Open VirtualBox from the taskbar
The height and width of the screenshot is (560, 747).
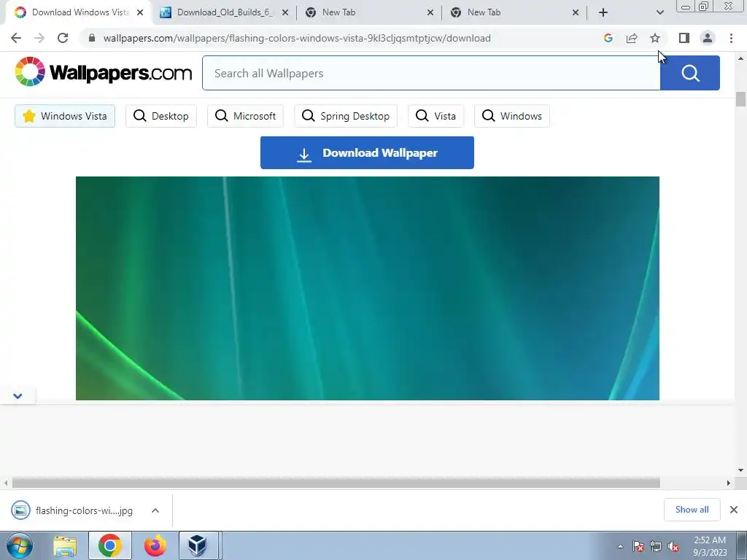click(197, 545)
